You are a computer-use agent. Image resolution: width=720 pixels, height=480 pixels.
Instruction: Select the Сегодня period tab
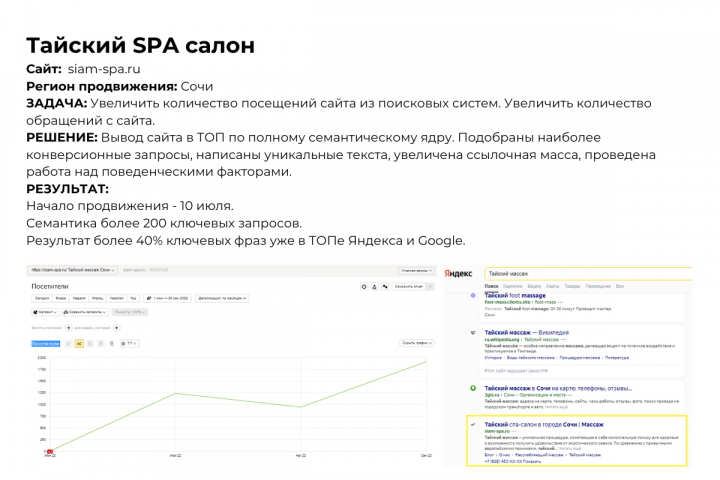pyautogui.click(x=42, y=298)
